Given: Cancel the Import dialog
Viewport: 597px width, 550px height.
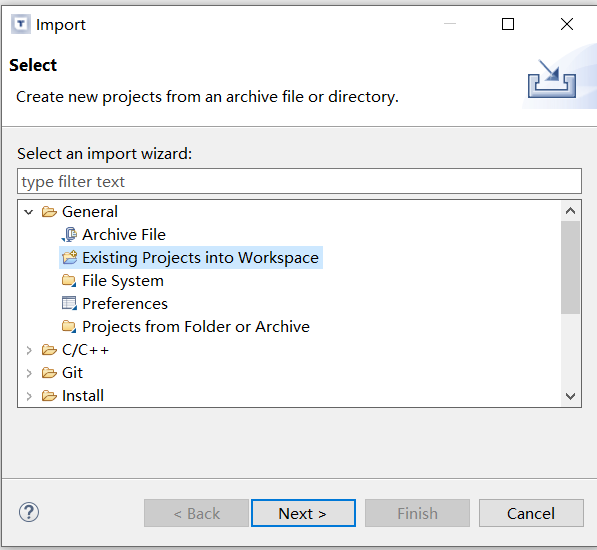Looking at the screenshot, I should click(531, 513).
